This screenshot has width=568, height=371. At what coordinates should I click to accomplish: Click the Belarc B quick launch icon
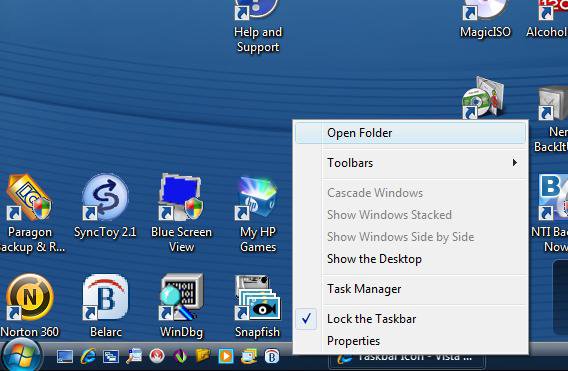pos(272,357)
